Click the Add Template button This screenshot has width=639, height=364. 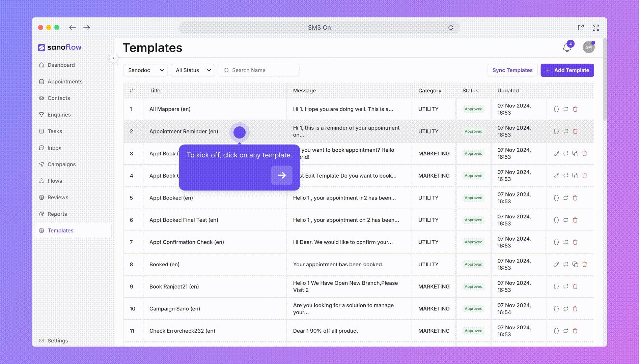tap(567, 70)
